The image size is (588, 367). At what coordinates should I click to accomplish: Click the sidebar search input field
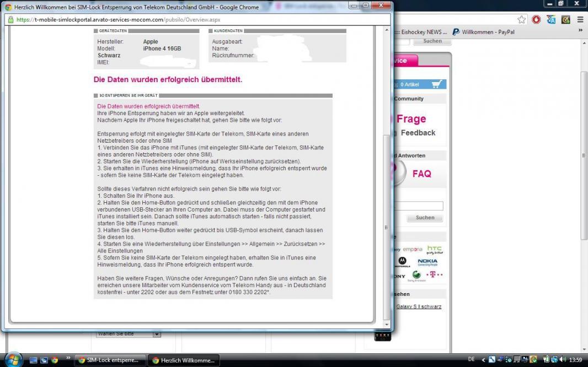[419, 206]
